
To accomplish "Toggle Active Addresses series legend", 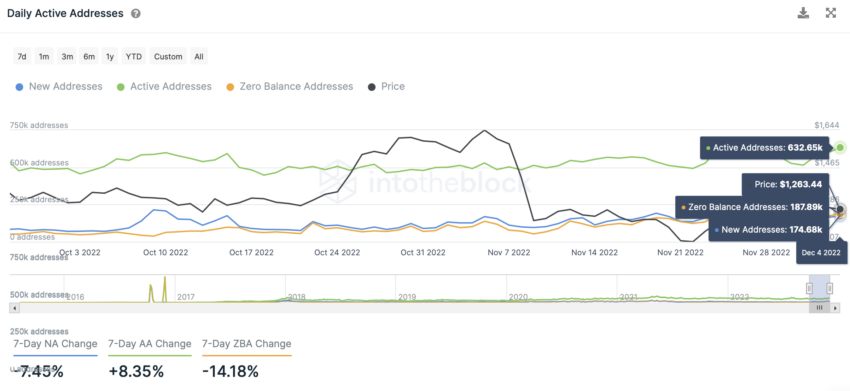I will (x=164, y=86).
